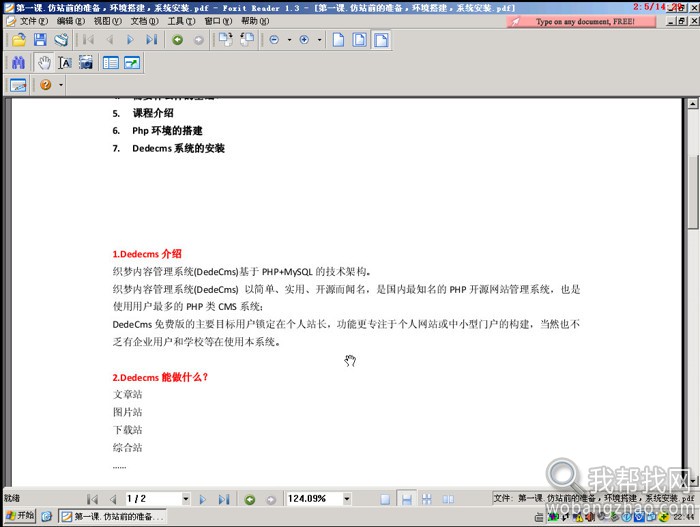This screenshot has width=700, height=527.
Task: Click the zoom in plus icon
Action: tap(304, 40)
